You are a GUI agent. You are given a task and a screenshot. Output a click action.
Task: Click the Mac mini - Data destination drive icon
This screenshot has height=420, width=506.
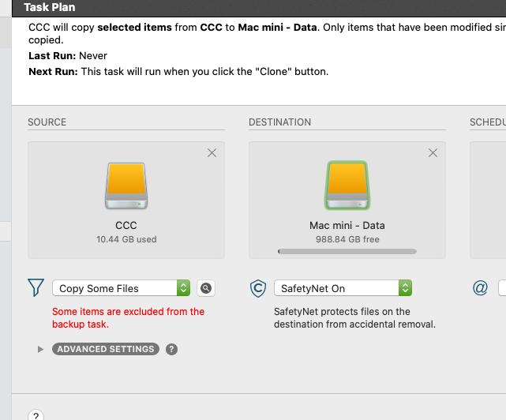(347, 186)
